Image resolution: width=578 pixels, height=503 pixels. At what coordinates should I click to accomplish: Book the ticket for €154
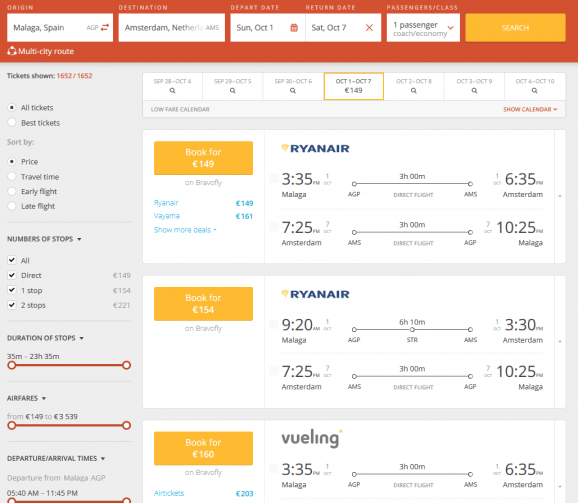pos(203,304)
